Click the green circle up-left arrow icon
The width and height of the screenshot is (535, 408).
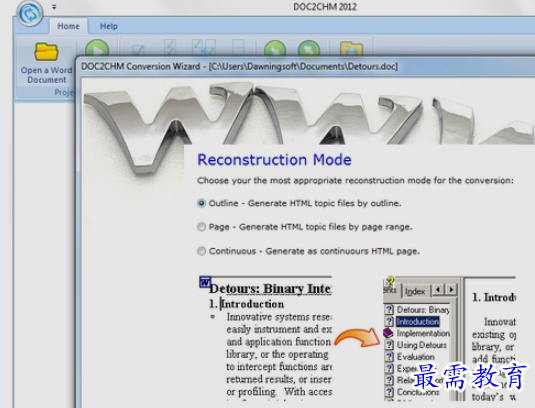309,49
